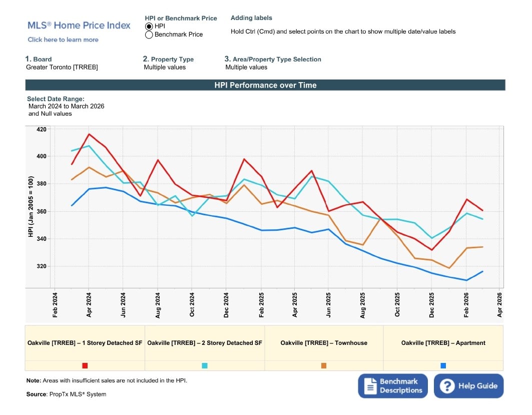Click the document icon on Benchmark Descriptions

370,385
